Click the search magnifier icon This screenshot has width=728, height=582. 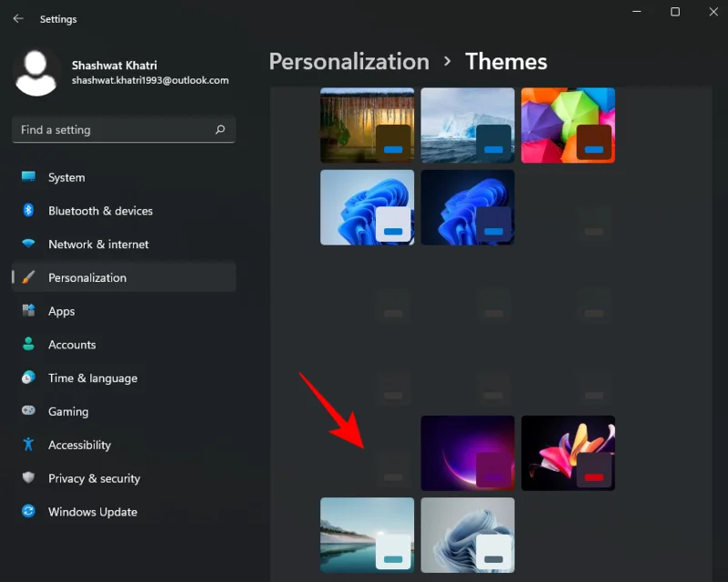tap(219, 130)
